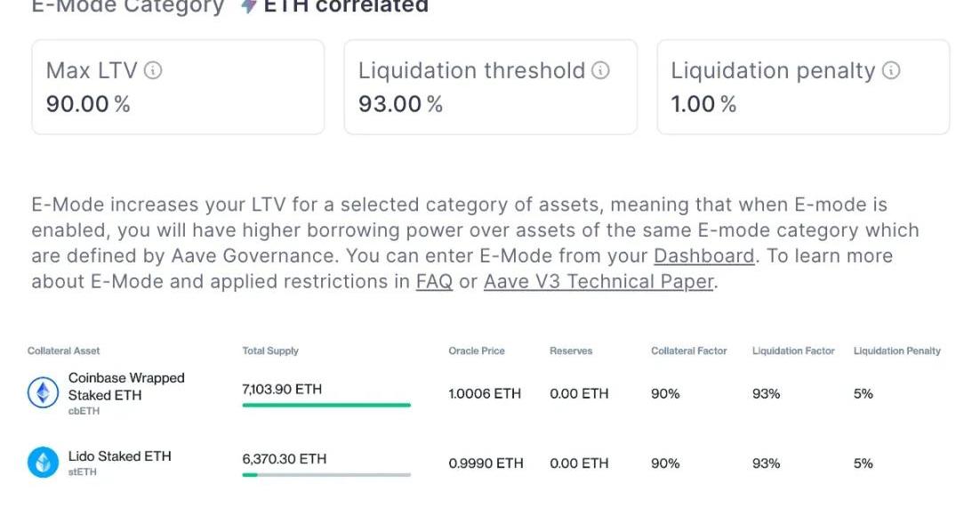Viewport: 980px width, 507px height.
Task: Click the Collateral Asset column header
Action: [64, 350]
